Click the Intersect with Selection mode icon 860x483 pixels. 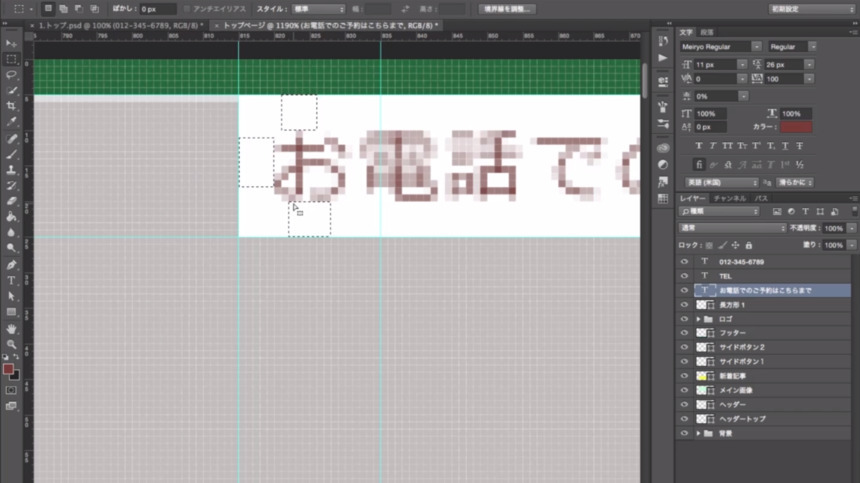(94, 9)
